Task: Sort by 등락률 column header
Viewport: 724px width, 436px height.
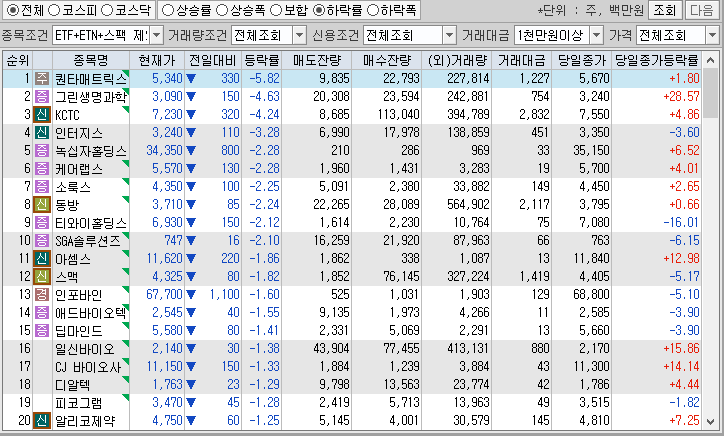Action: point(261,60)
